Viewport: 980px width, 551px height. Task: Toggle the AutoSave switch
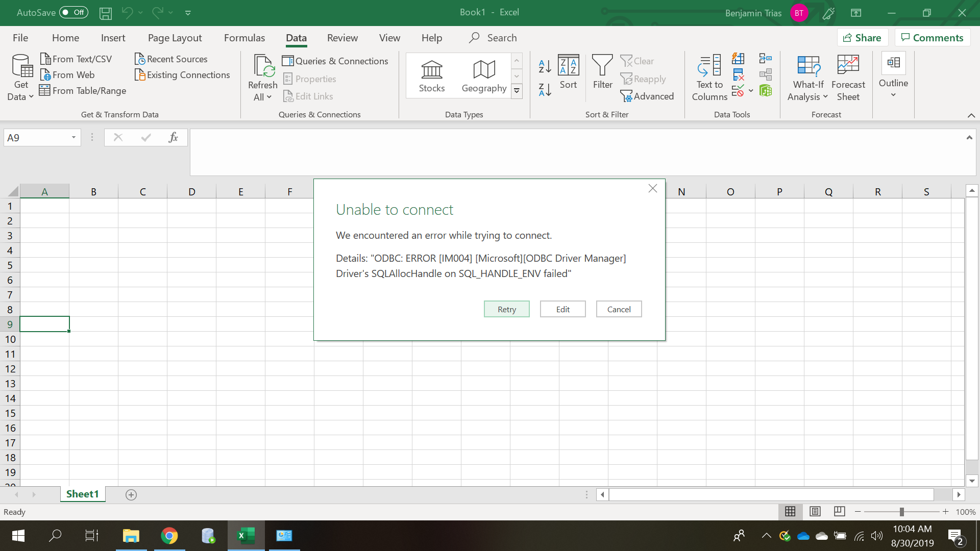[73, 12]
